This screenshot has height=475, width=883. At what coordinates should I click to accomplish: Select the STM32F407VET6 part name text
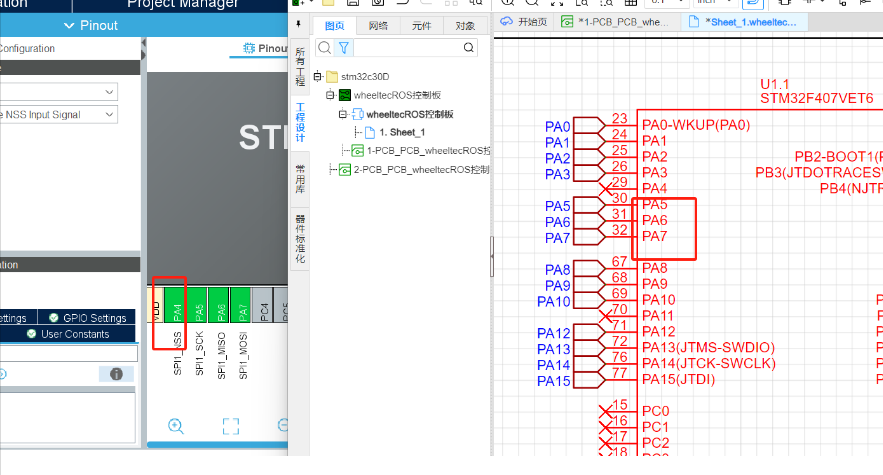[x=817, y=99]
